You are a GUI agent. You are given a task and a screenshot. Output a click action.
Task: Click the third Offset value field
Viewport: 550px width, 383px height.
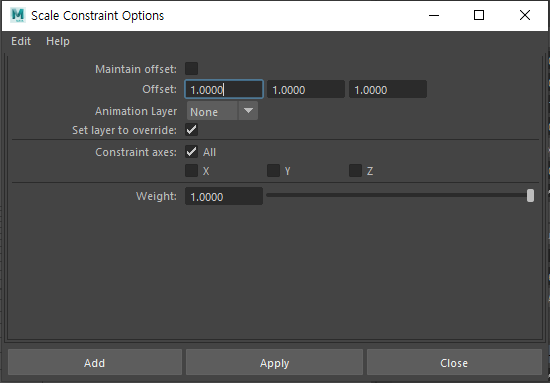[388, 89]
